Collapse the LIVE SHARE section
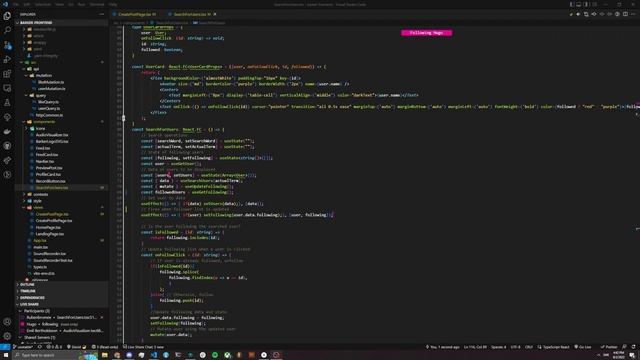Viewport: 640px width, 360px height. coord(61,304)
